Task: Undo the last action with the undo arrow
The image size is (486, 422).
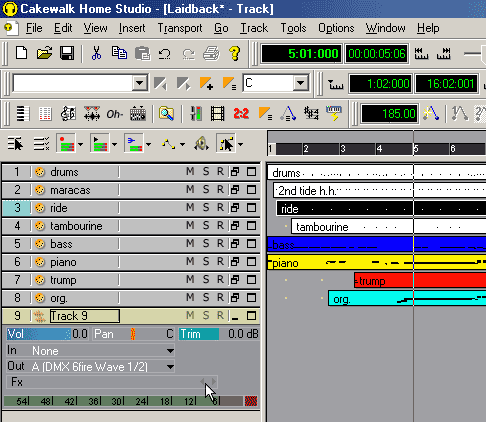Action: click(x=165, y=53)
